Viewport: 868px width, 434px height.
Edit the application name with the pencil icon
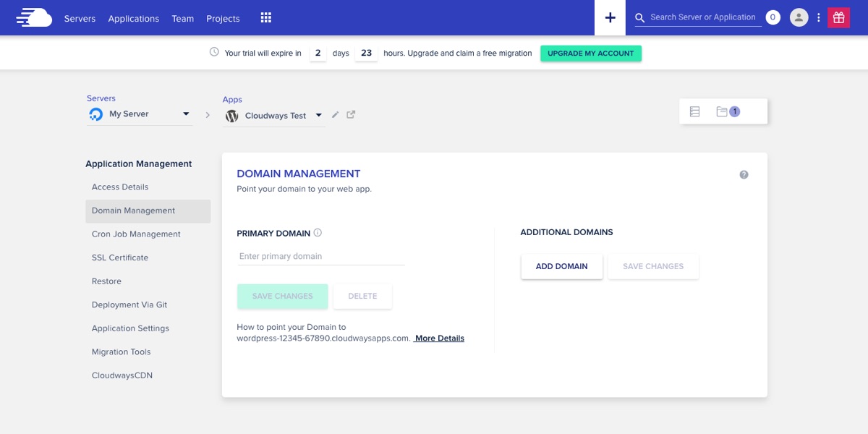335,114
